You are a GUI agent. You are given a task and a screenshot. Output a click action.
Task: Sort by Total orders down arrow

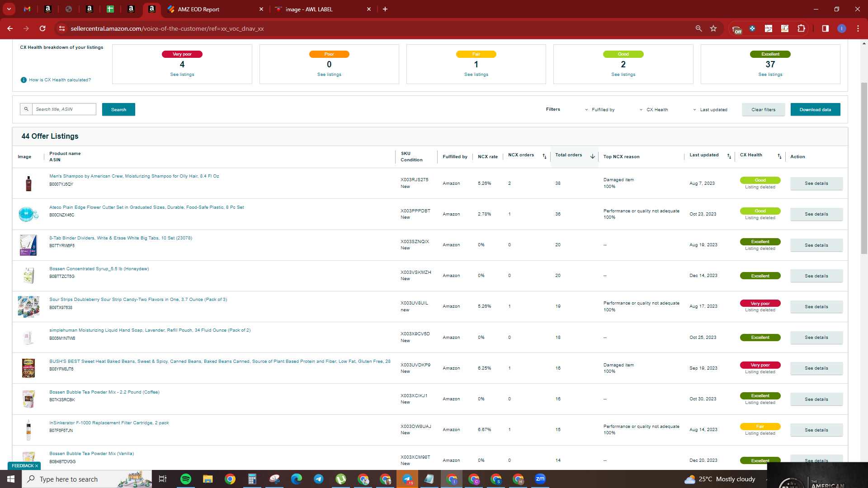(592, 156)
